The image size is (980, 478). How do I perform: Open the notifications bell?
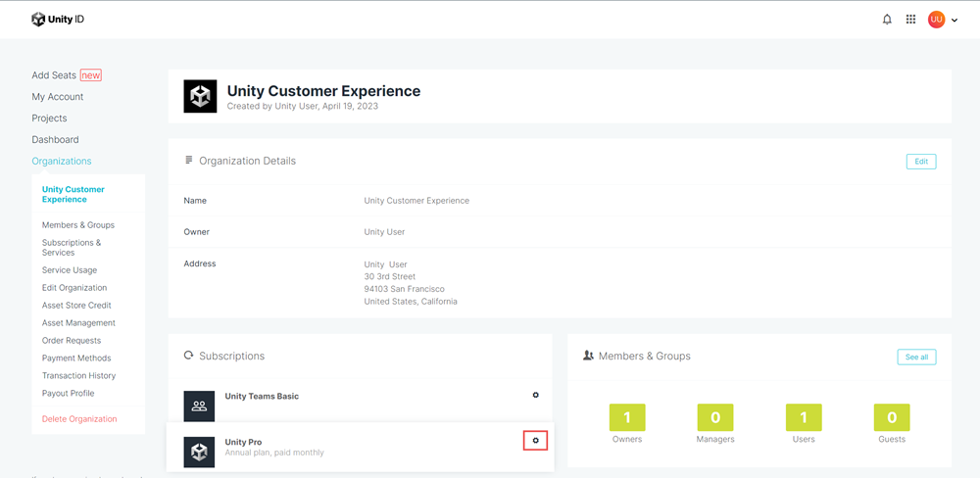click(x=887, y=20)
